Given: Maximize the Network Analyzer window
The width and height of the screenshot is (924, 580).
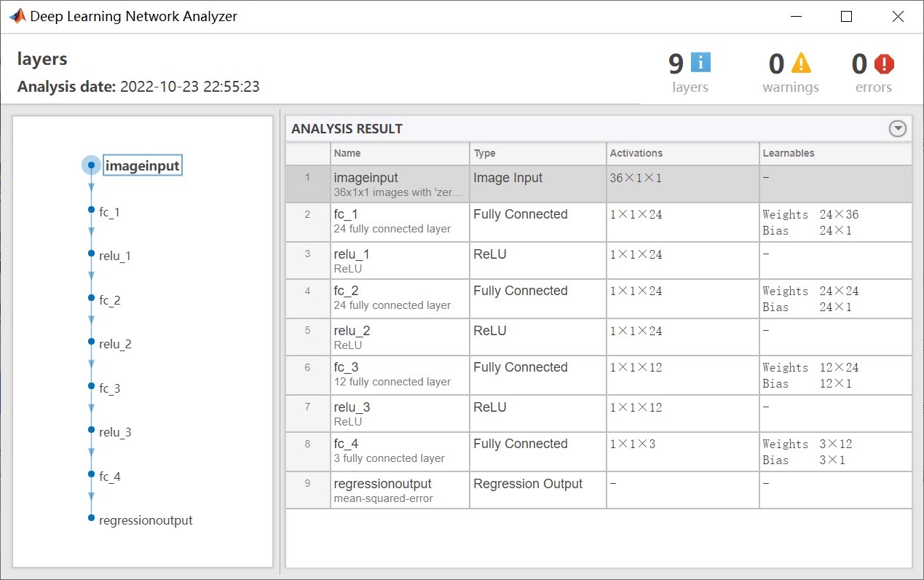Looking at the screenshot, I should coord(846,17).
